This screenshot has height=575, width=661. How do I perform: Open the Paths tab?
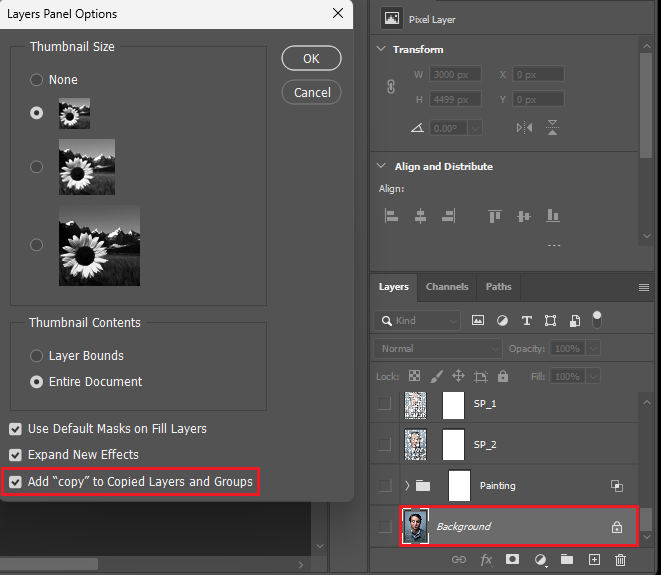pyautogui.click(x=498, y=287)
